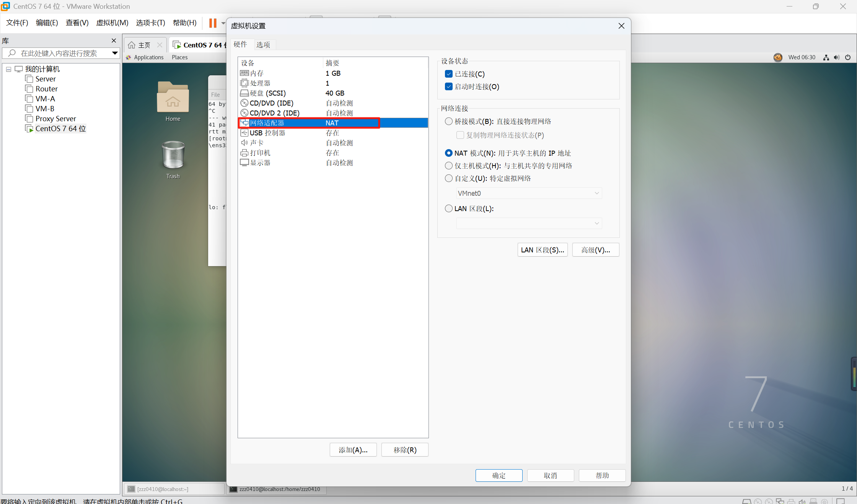857x504 pixels.
Task: Click the 添加(A)... button
Action: coord(353,450)
